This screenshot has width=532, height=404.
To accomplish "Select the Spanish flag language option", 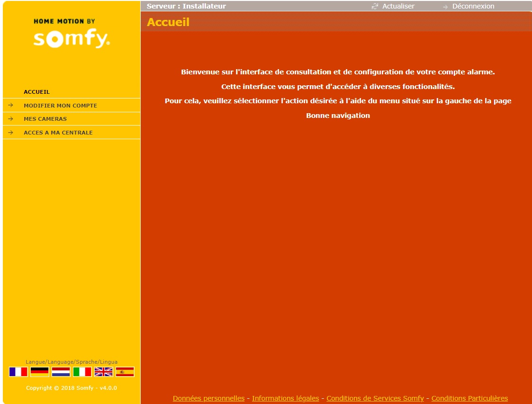I will 125,372.
